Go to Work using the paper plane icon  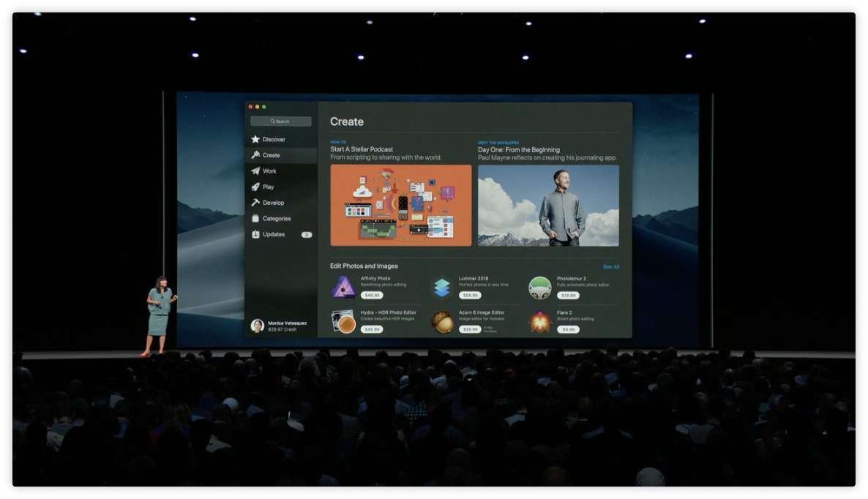(x=255, y=171)
